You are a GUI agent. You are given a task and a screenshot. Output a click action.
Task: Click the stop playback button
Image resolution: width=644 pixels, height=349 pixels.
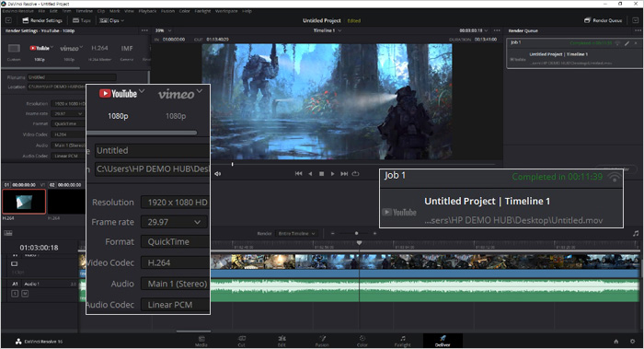click(322, 174)
